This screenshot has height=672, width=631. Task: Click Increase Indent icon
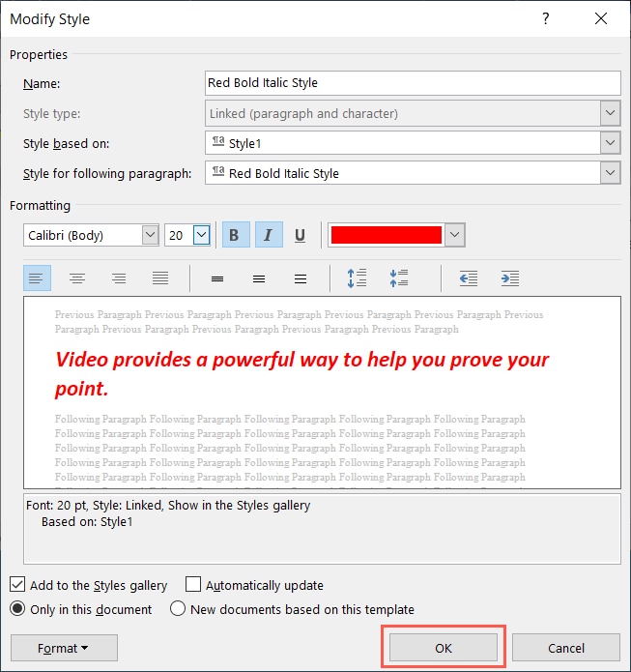(510, 278)
